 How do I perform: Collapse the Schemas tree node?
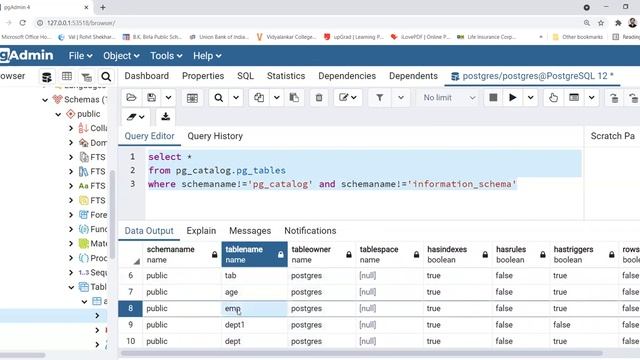(x=45, y=100)
